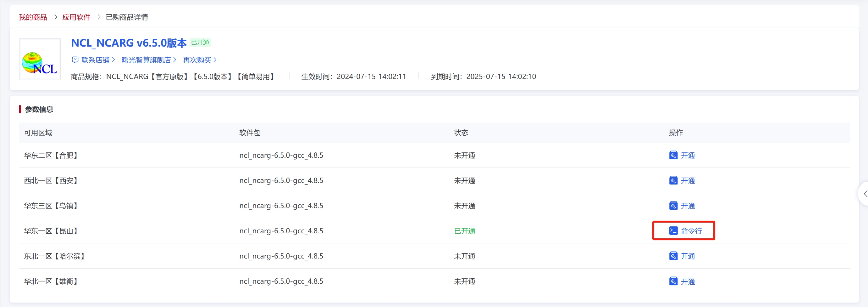Click 联系店铺 text link
Viewport: 868px width, 307px height.
95,60
